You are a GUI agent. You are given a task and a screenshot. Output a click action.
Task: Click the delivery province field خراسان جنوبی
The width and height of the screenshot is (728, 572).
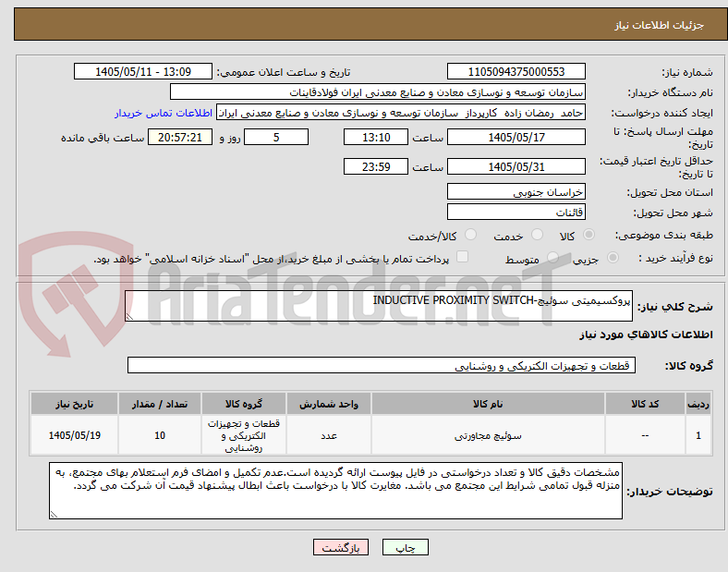pyautogui.click(x=516, y=192)
